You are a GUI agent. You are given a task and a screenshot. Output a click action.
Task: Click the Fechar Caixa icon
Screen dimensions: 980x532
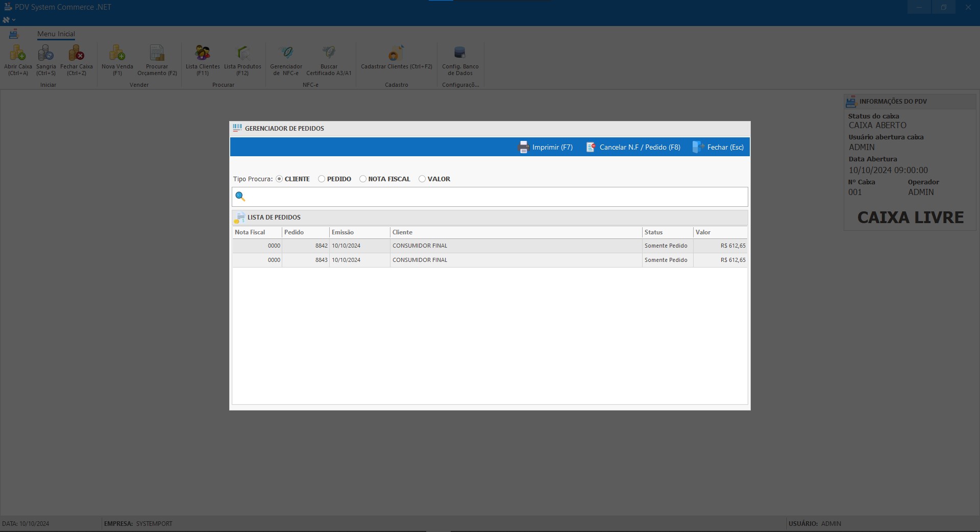point(77,53)
